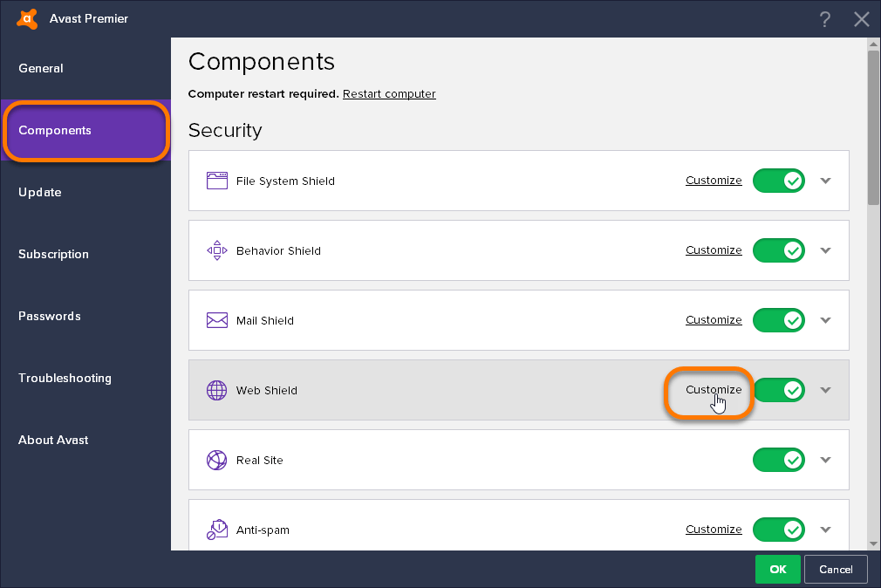Click the Cancel button
This screenshot has width=881, height=588.
click(x=836, y=570)
